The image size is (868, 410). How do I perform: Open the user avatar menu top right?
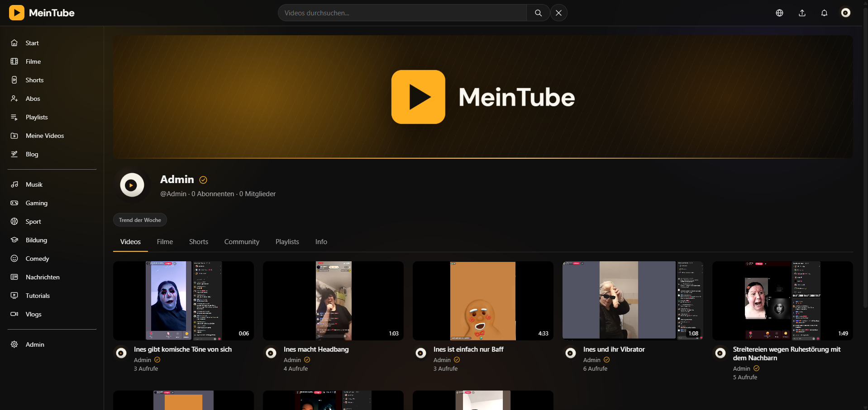tap(845, 13)
